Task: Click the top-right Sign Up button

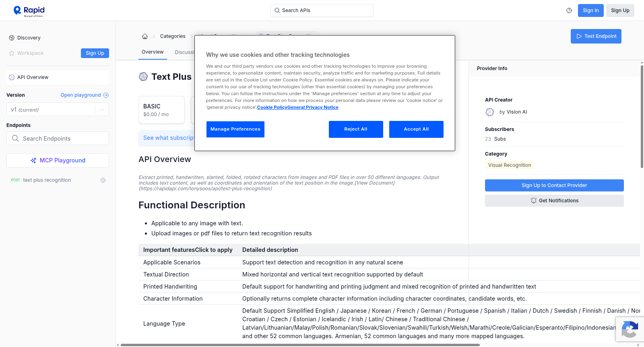Action: tap(620, 10)
